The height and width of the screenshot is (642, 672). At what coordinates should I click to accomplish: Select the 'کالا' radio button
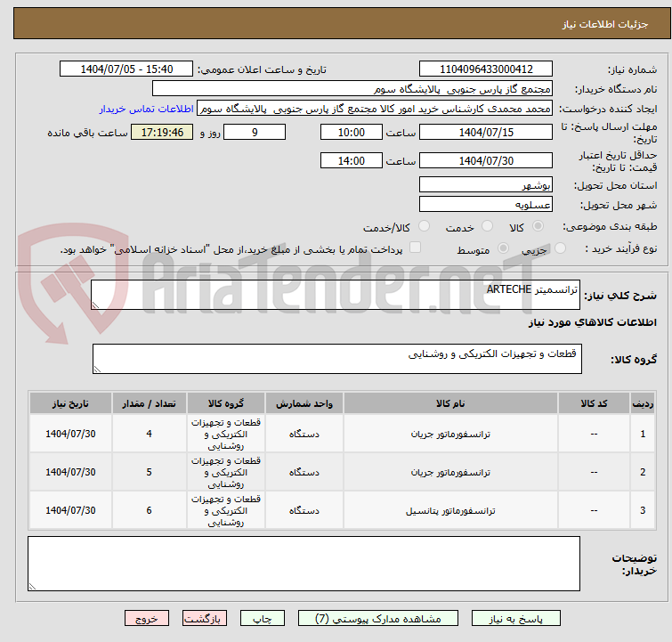tap(538, 226)
